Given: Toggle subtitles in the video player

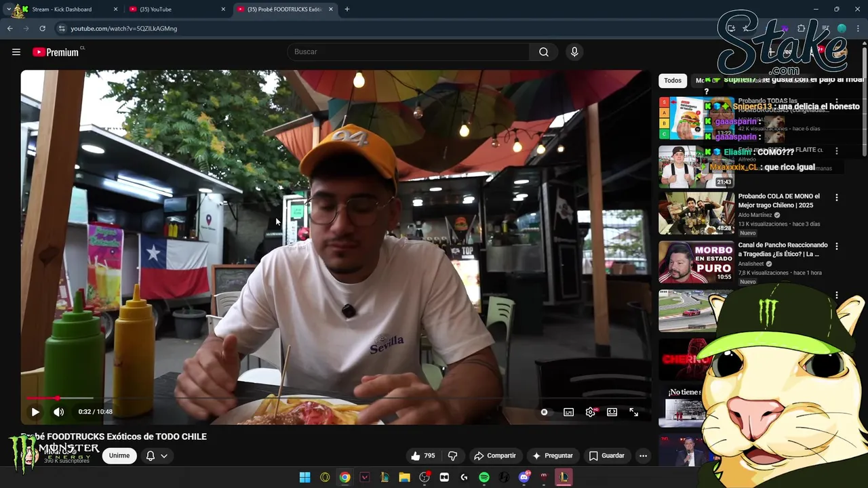Looking at the screenshot, I should click(568, 412).
